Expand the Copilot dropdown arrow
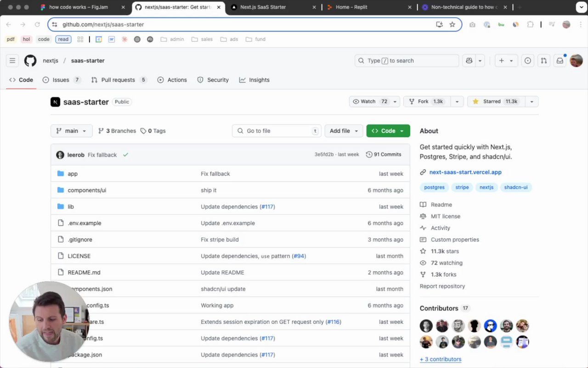This screenshot has width=588, height=368. pos(480,61)
